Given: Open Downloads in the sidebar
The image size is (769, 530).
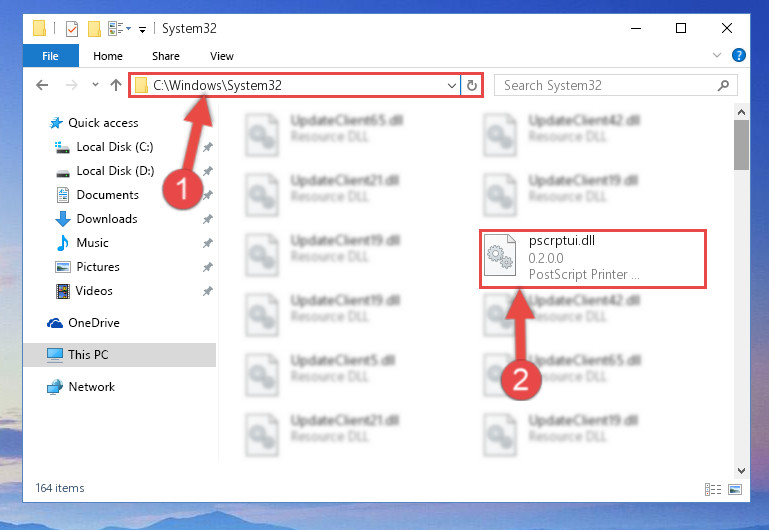Looking at the screenshot, I should [107, 219].
